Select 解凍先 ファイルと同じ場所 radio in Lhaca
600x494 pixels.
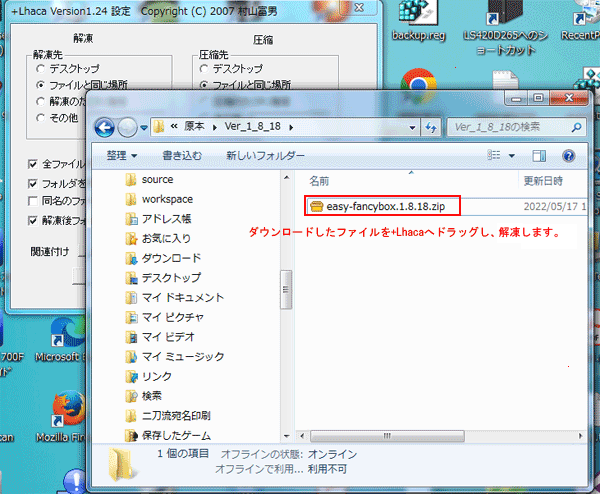tap(41, 85)
